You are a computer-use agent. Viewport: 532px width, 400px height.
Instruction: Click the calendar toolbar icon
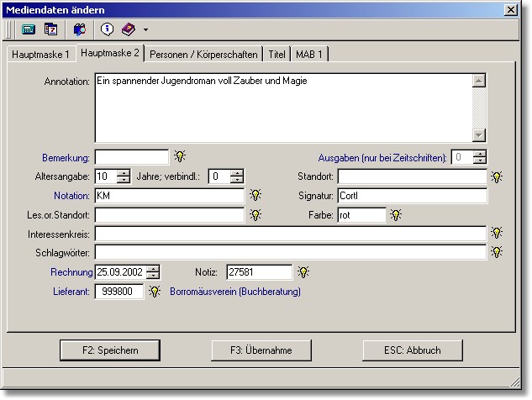pos(50,29)
